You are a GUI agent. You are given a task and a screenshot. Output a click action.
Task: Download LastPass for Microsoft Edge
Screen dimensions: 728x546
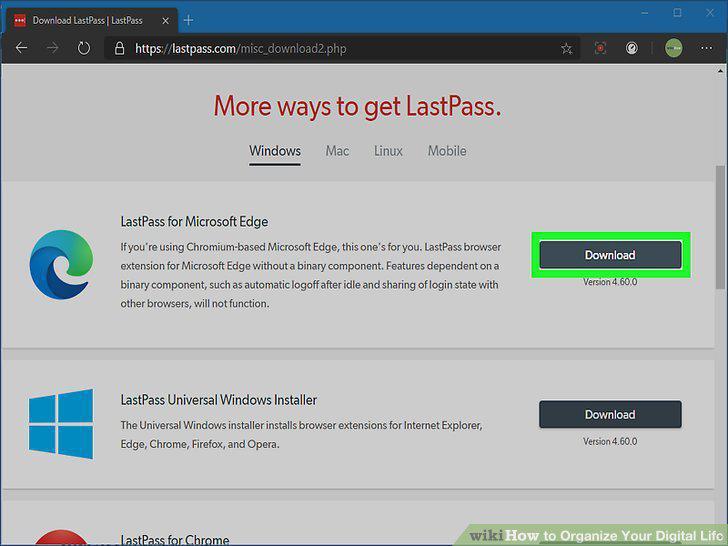tap(610, 255)
